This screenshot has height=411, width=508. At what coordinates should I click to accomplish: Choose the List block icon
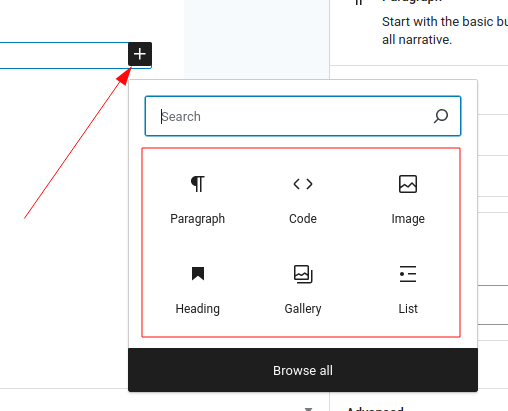[x=408, y=274]
